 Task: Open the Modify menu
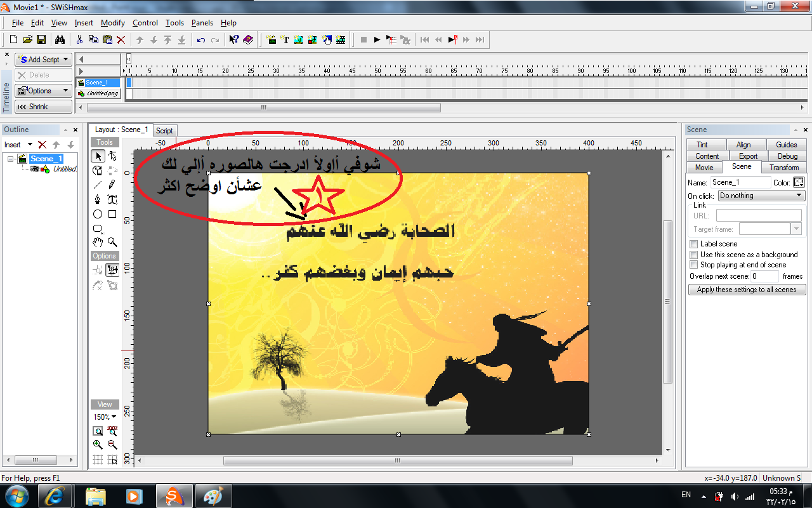point(113,23)
